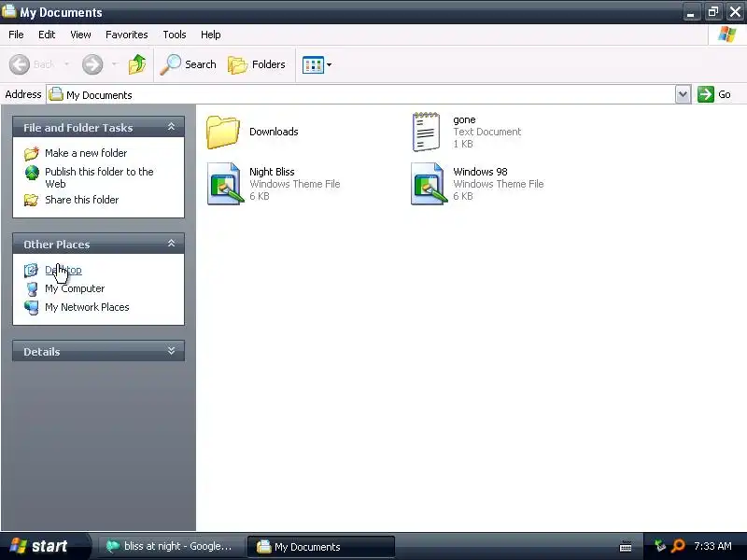This screenshot has width=747, height=560.
Task: Select the Windows 98 theme file icon
Action: coord(429,184)
